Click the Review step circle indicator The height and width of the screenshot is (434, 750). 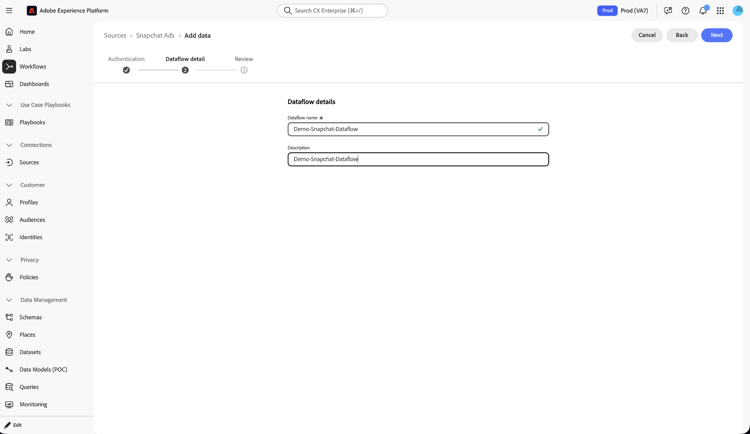[x=244, y=70]
